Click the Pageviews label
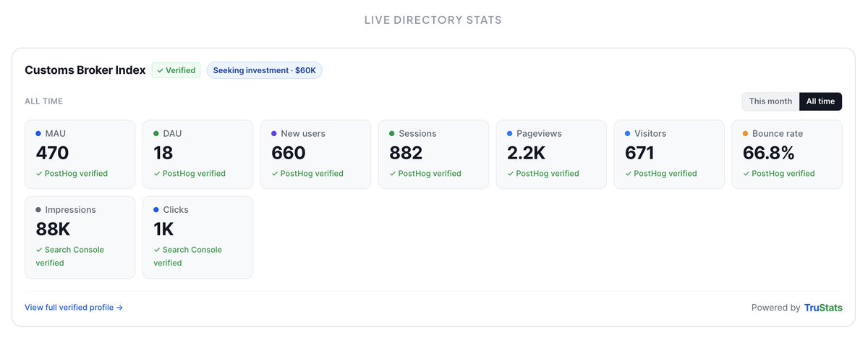The height and width of the screenshot is (341, 868). point(539,134)
